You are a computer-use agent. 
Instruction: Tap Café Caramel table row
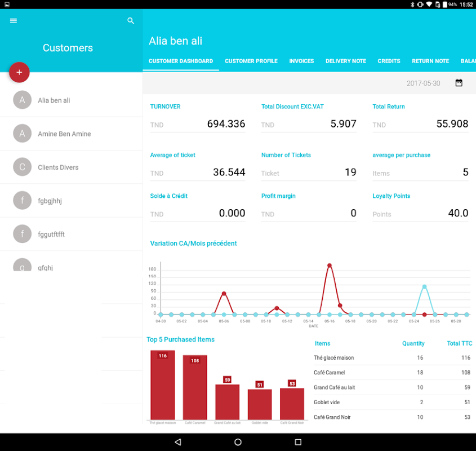pos(392,373)
